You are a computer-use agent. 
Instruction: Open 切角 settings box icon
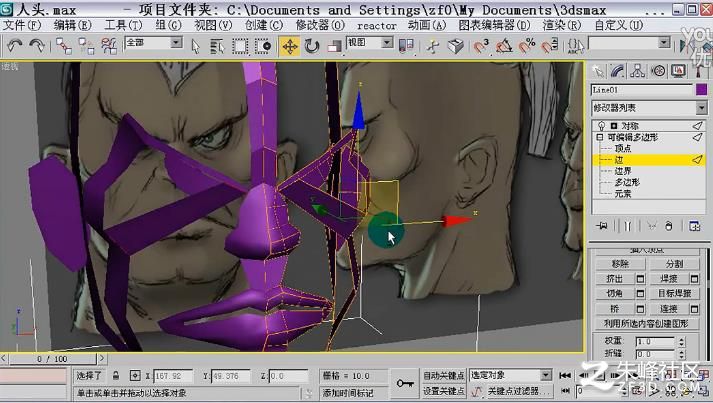click(640, 294)
